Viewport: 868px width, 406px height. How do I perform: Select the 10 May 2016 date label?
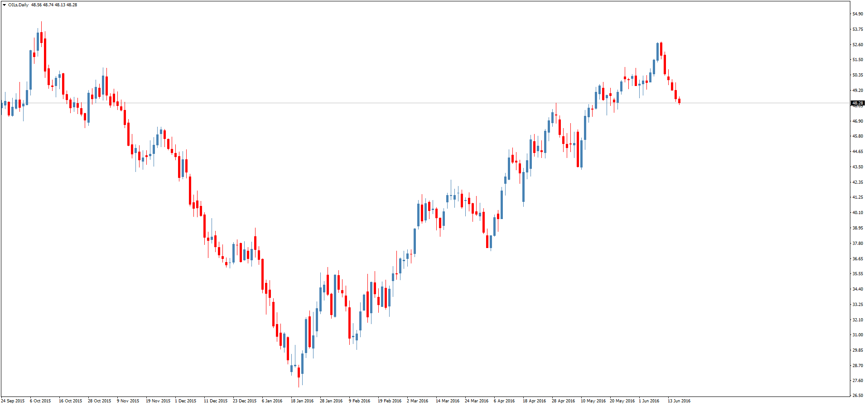click(593, 401)
